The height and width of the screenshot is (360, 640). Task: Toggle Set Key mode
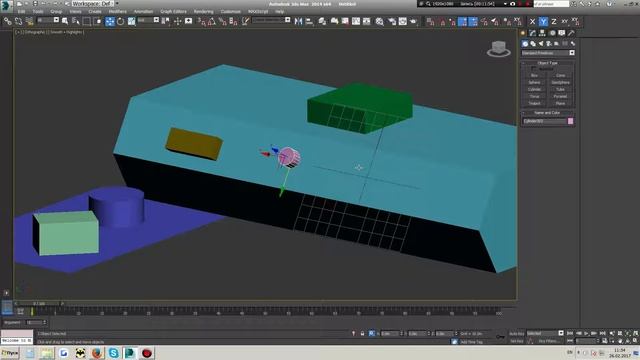517,341
